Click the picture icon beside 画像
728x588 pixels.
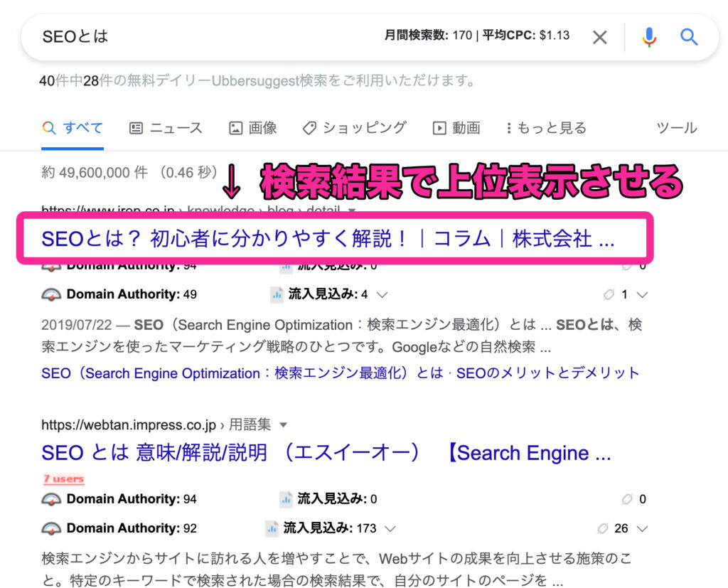(236, 128)
